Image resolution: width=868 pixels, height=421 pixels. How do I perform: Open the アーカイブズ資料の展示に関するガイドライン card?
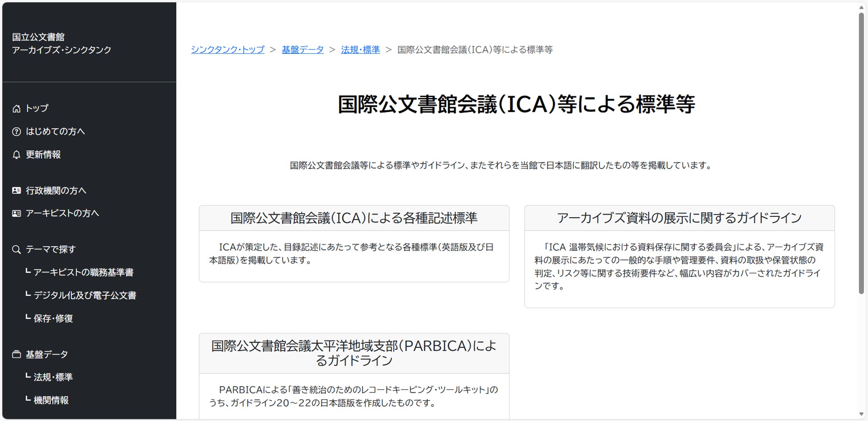tap(679, 218)
